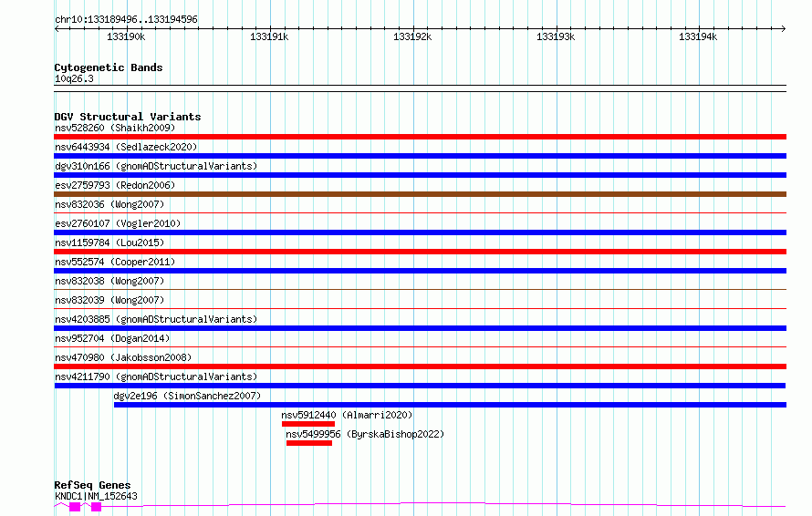Select the red nsv528260 variant bar

420,137
